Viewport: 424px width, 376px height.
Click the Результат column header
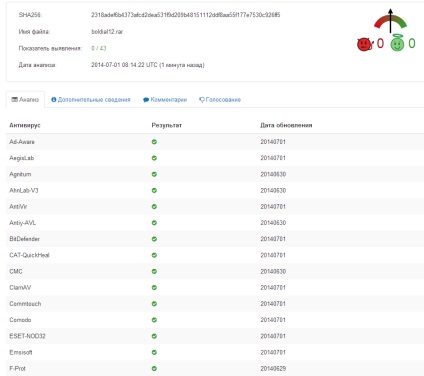point(167,125)
